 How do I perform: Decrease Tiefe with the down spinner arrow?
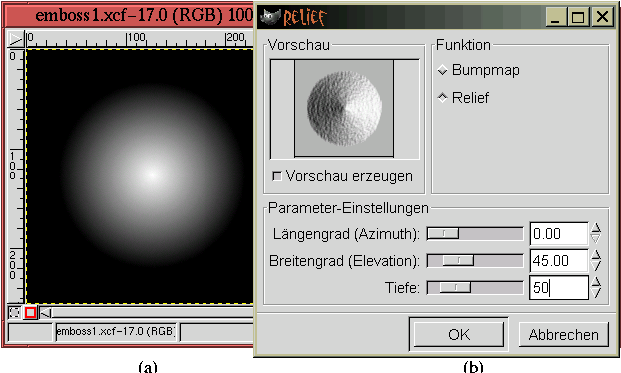coord(596,293)
